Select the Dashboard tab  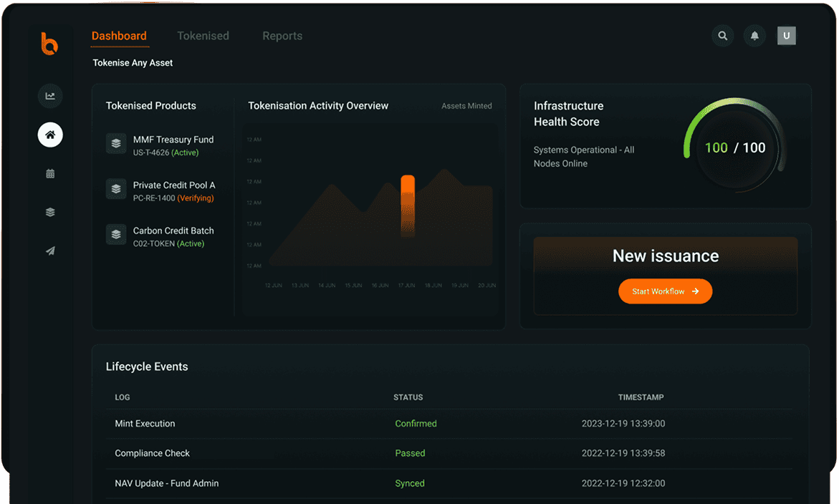tap(119, 35)
